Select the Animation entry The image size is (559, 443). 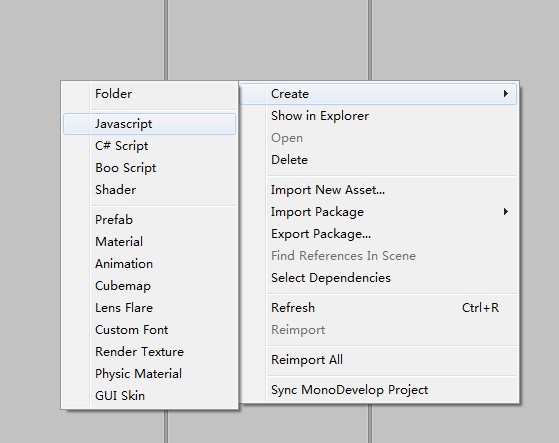(x=149, y=264)
